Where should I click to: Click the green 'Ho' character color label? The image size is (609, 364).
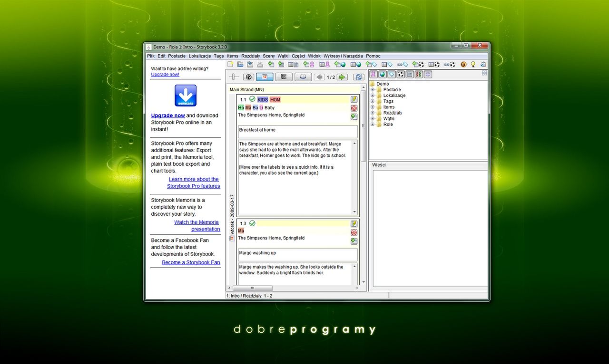(x=241, y=108)
